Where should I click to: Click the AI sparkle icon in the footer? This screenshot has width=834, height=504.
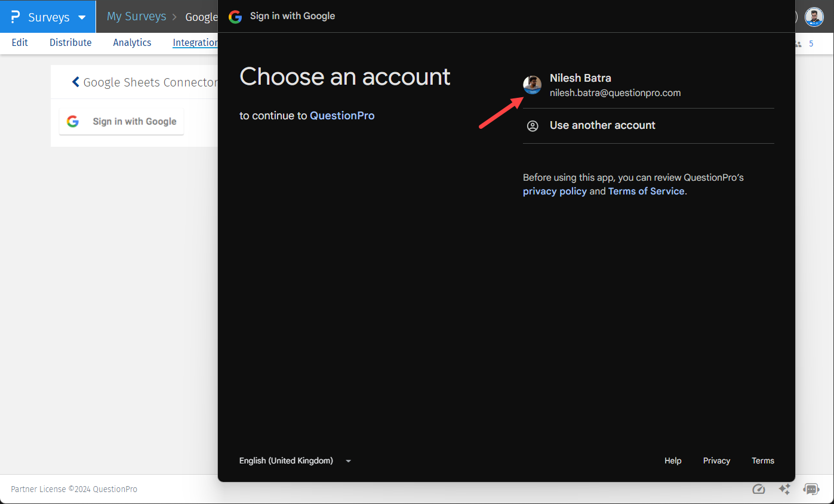[784, 489]
